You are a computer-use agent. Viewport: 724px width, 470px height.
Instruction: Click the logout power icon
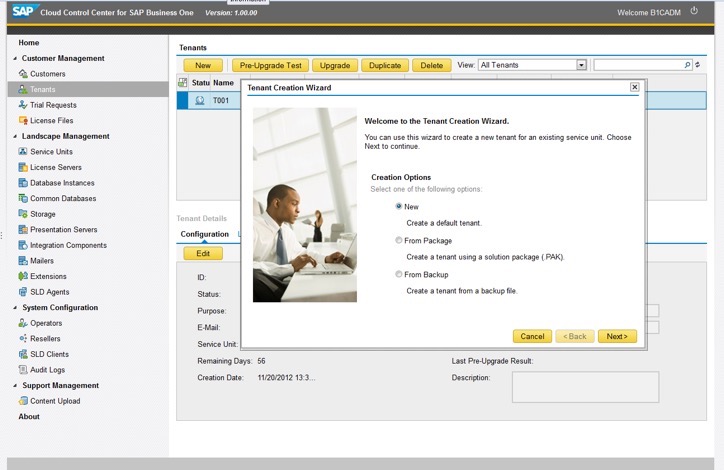pos(694,11)
